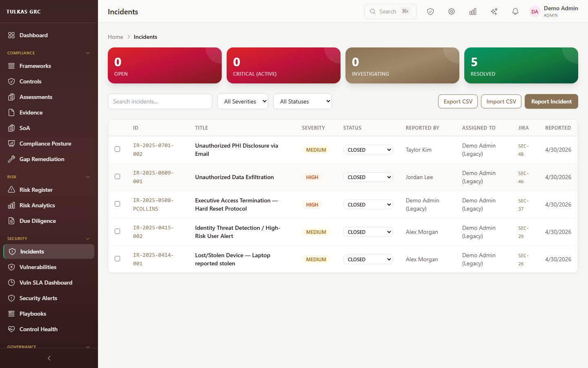The image size is (588, 368).
Task: Open the Risk Analytics chart icon
Action: (x=11, y=205)
